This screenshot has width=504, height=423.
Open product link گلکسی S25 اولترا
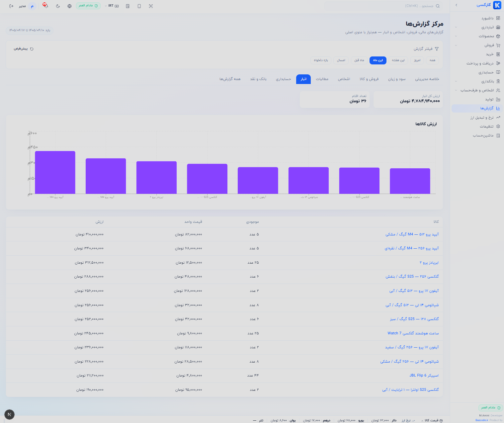coord(410,390)
